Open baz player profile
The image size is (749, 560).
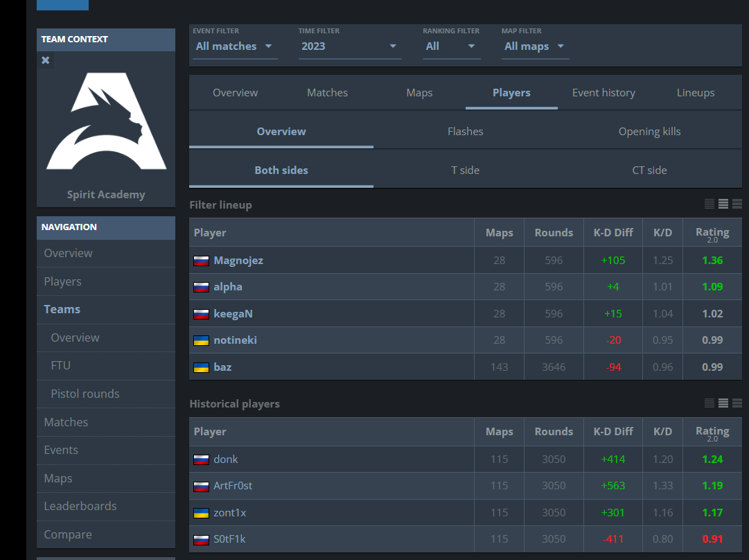pyautogui.click(x=222, y=367)
